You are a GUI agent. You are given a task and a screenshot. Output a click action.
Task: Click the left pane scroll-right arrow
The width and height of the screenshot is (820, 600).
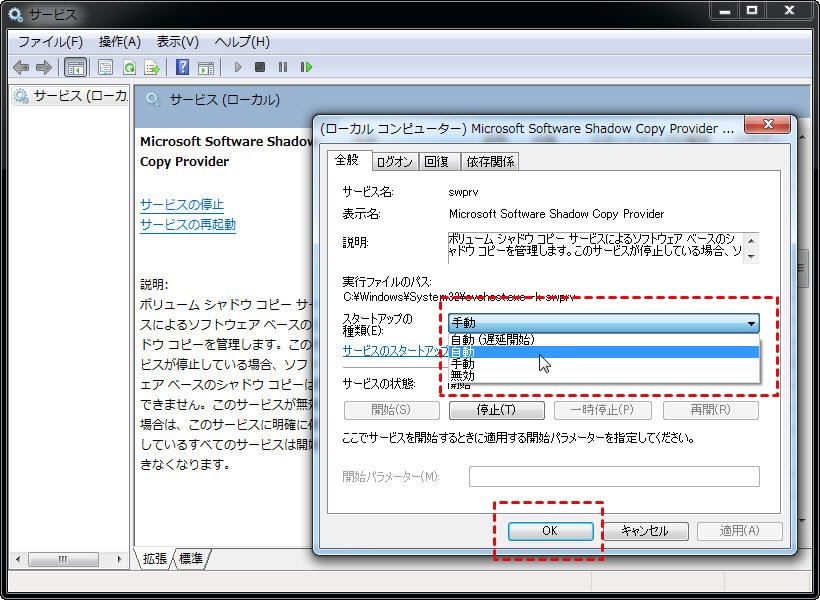pos(120,559)
